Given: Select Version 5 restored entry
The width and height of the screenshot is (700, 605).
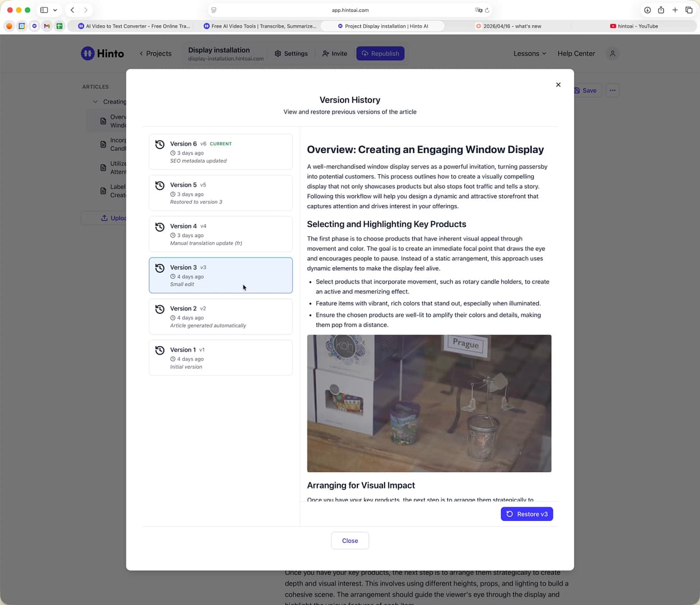Looking at the screenshot, I should (221, 193).
